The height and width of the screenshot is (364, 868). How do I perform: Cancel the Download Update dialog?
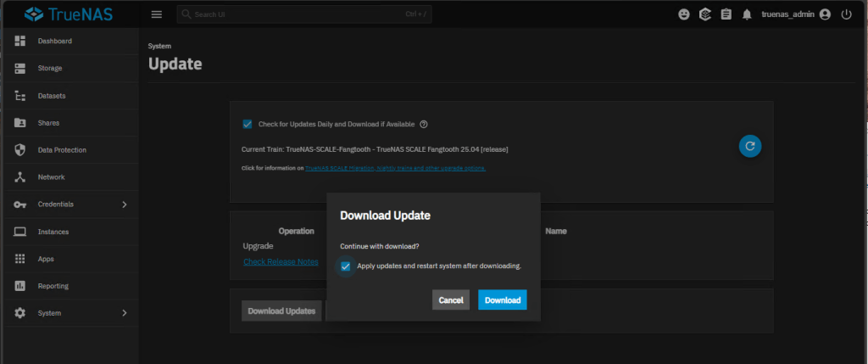[x=450, y=300]
